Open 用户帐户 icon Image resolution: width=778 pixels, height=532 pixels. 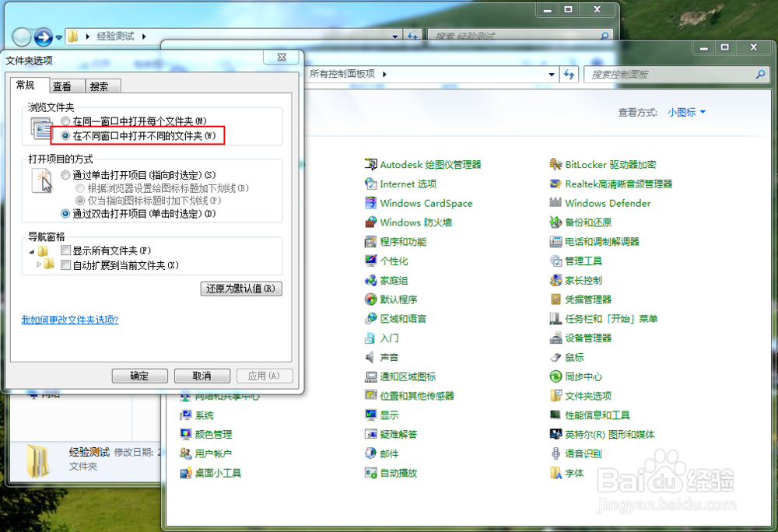coord(186,453)
